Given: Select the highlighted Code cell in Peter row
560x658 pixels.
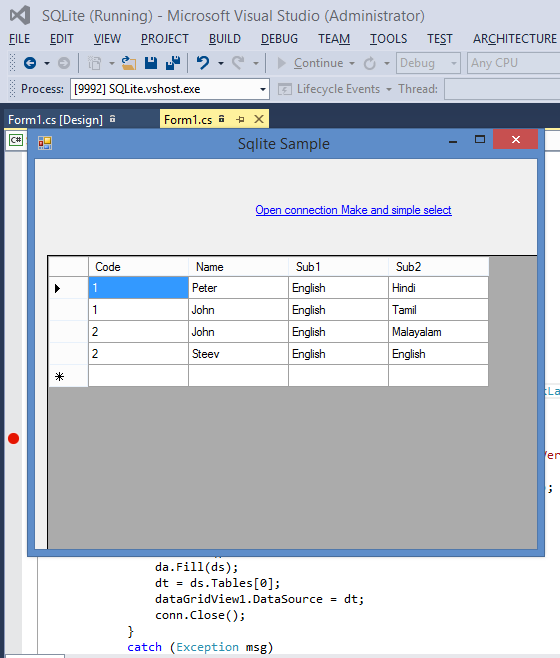Looking at the screenshot, I should click(139, 288).
